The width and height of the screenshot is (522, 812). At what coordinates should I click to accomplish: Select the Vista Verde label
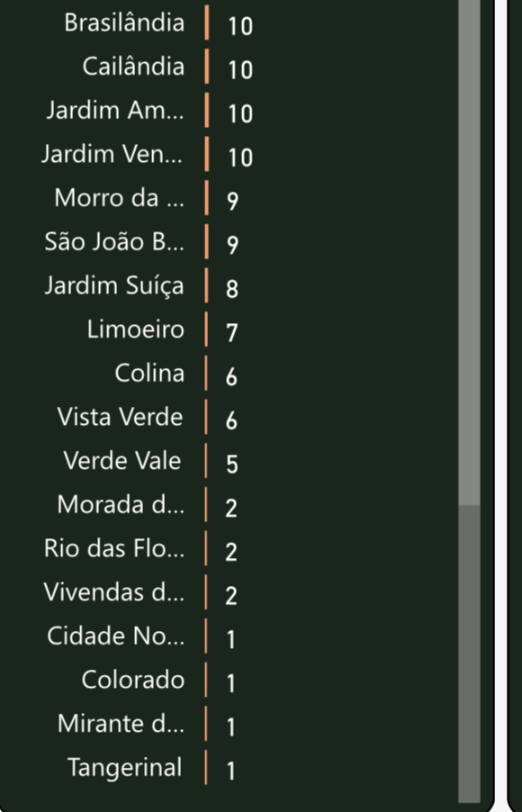coord(120,417)
